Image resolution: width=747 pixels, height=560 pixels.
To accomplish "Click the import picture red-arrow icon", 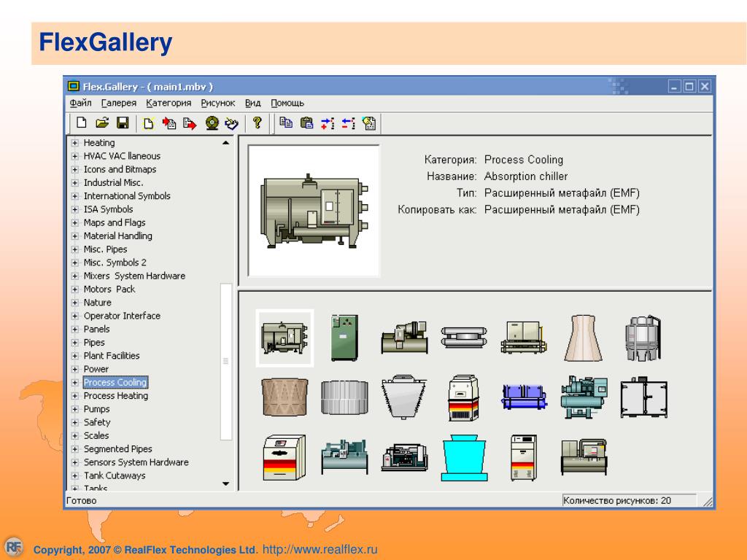I will 169,124.
